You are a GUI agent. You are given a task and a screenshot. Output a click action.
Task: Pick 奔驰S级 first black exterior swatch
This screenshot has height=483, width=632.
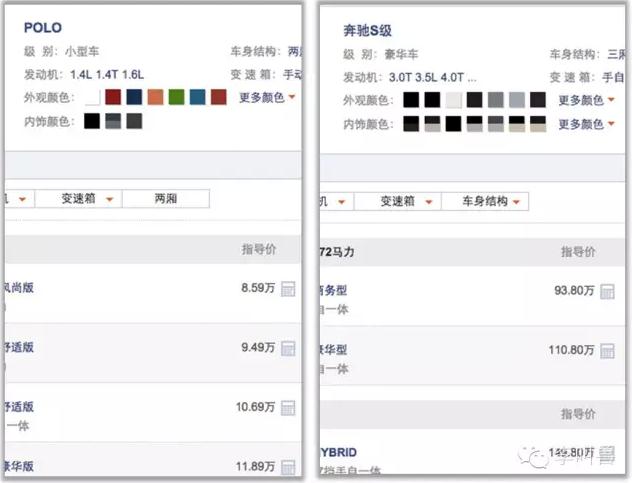[x=411, y=100]
